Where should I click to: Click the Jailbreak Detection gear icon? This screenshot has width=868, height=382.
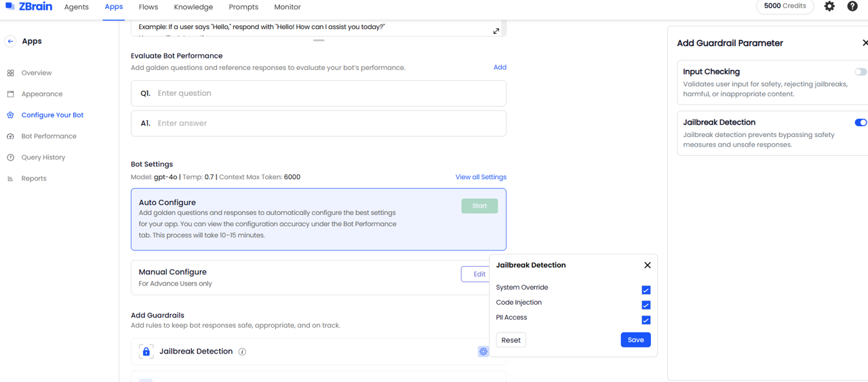click(483, 351)
